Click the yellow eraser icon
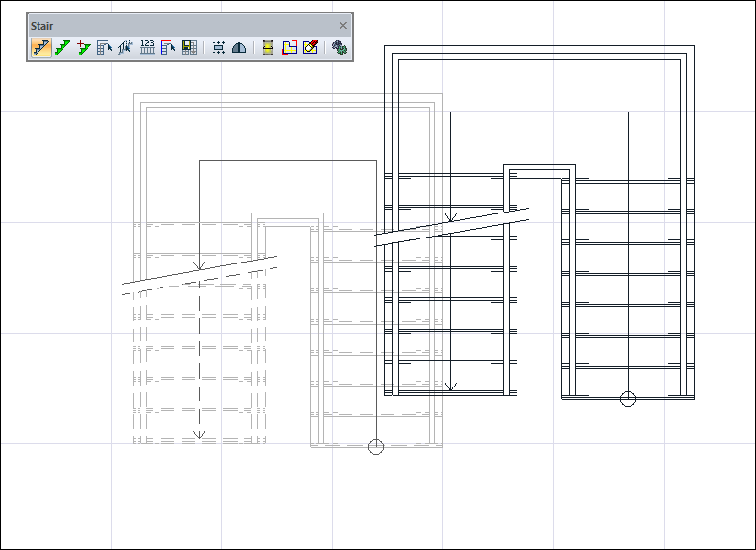The image size is (756, 550). point(311,47)
